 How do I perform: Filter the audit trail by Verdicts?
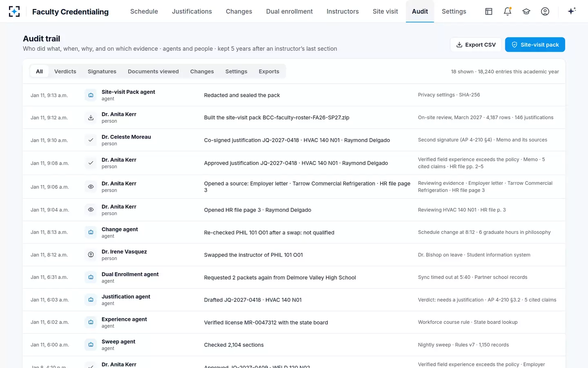tap(65, 72)
